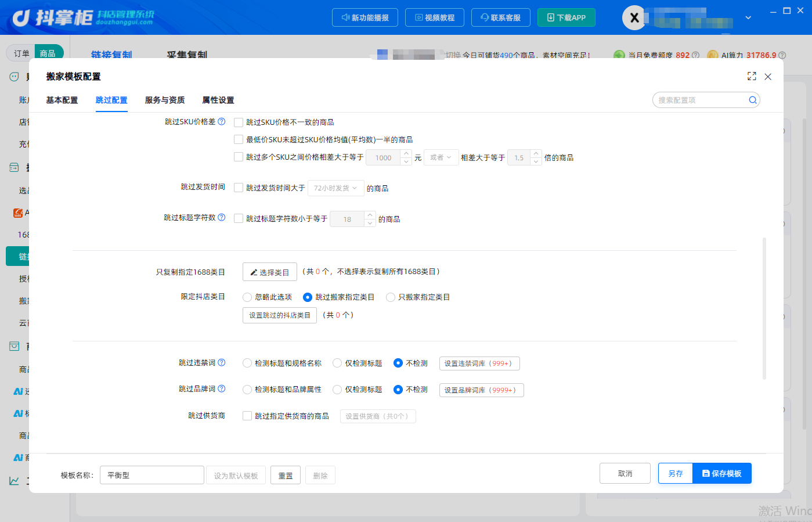Expand the dialog to fullscreen
Image resolution: width=812 pixels, height=522 pixels.
click(x=752, y=76)
